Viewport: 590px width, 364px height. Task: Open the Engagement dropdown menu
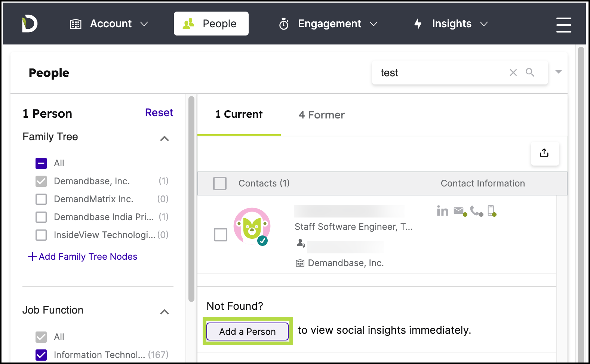tap(328, 24)
